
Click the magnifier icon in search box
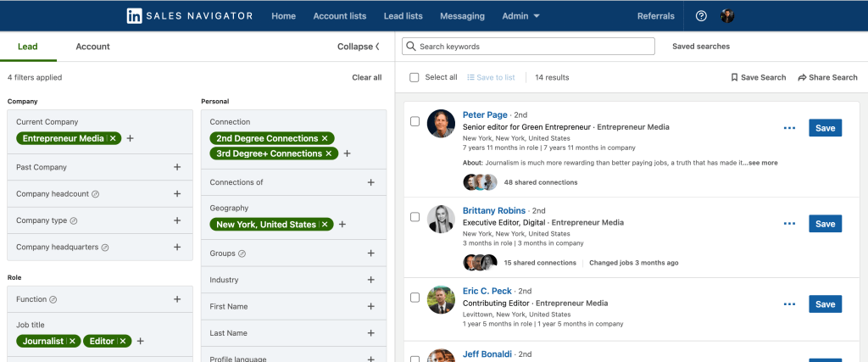click(411, 47)
